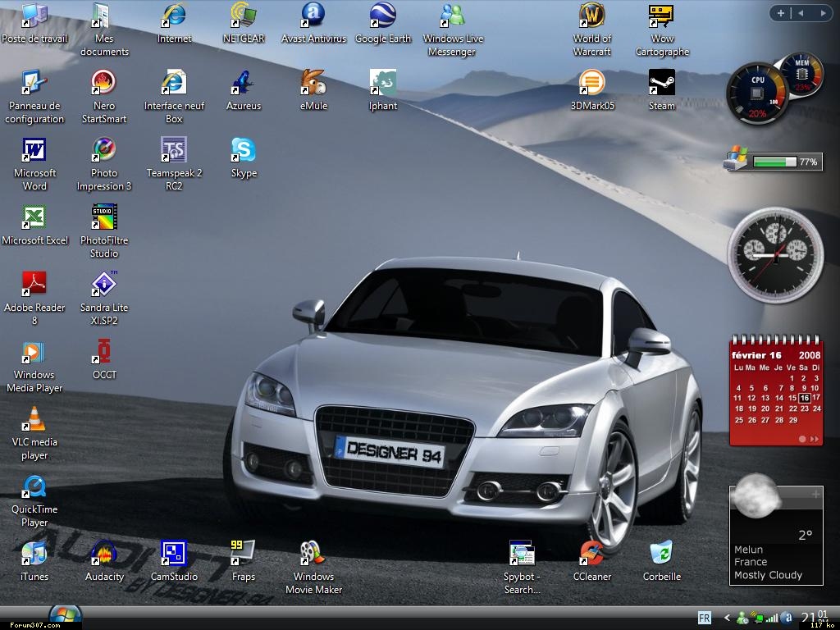Click the 77% drive usage bar gadget

coord(774,162)
